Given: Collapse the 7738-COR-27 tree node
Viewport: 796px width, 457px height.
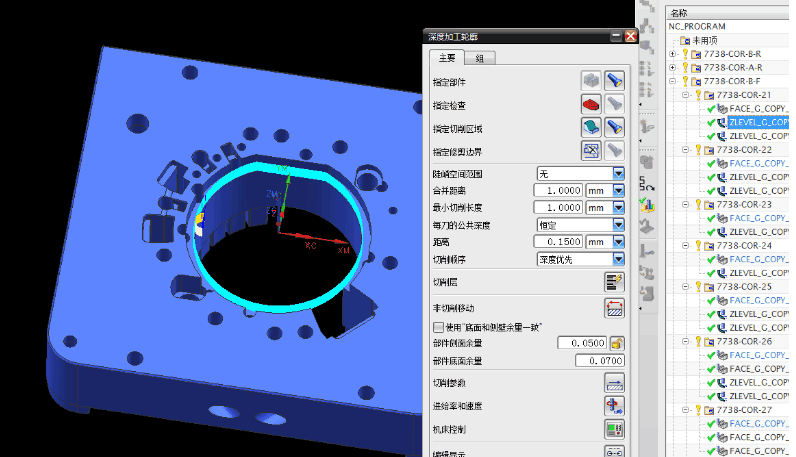Looking at the screenshot, I should tap(685, 410).
